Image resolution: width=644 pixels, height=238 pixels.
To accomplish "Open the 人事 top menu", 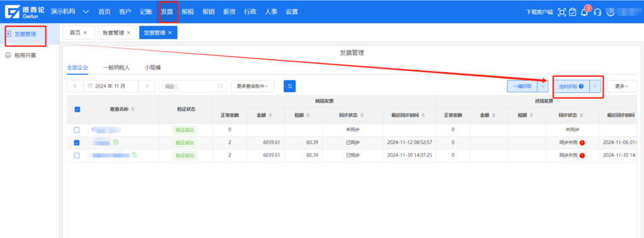I will point(270,11).
